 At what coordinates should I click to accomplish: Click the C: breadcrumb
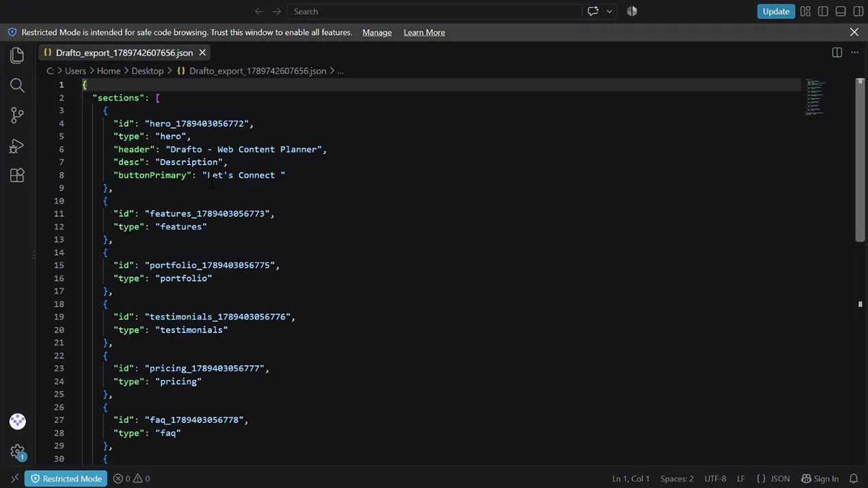coord(50,70)
